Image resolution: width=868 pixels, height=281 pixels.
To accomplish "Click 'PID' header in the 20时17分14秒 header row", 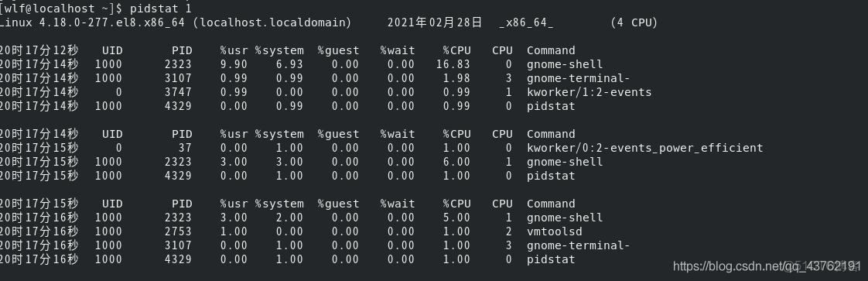I will (182, 134).
